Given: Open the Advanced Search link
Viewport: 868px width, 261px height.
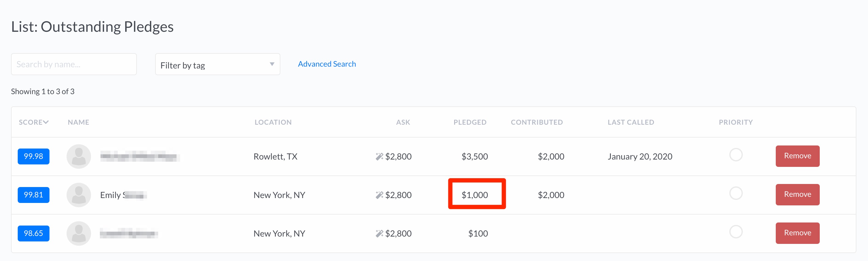Looking at the screenshot, I should pyautogui.click(x=327, y=64).
